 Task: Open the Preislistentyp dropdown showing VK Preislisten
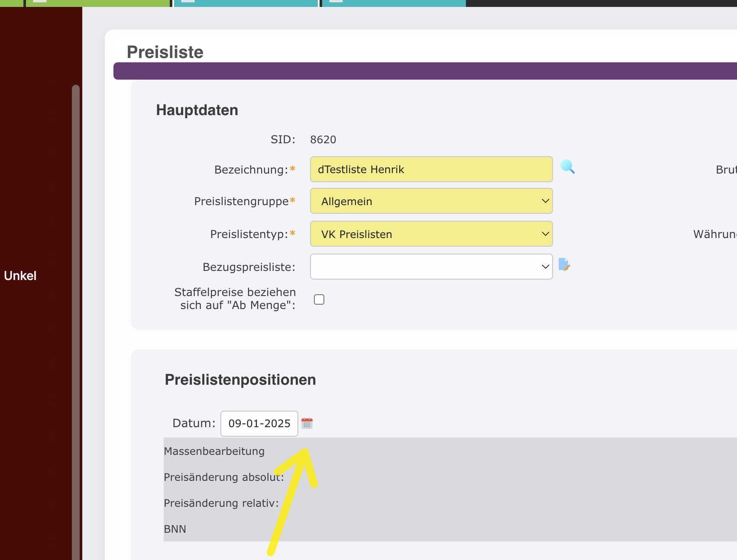pos(431,234)
